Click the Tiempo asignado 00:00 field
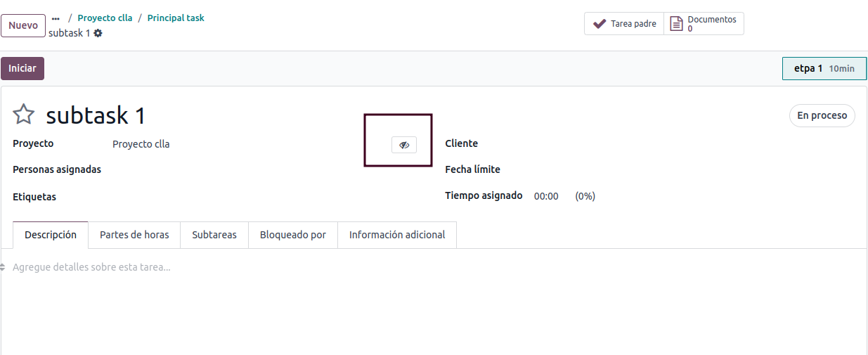The image size is (868, 355). click(546, 196)
